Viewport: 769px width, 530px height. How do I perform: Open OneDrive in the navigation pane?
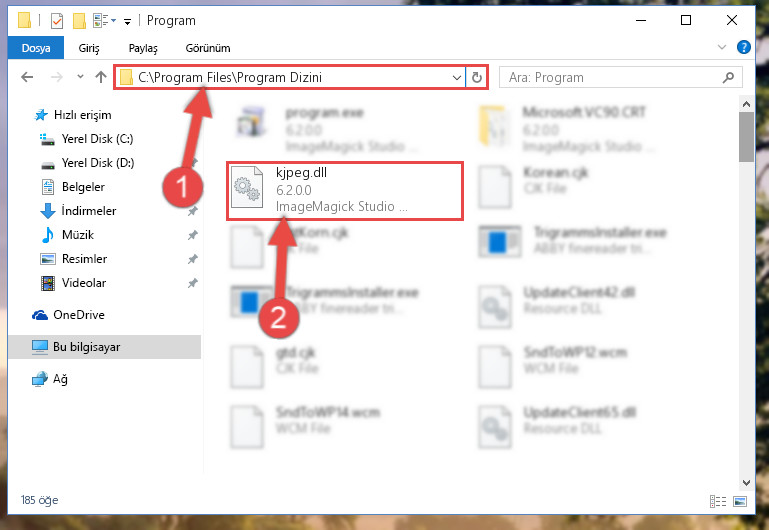78,315
